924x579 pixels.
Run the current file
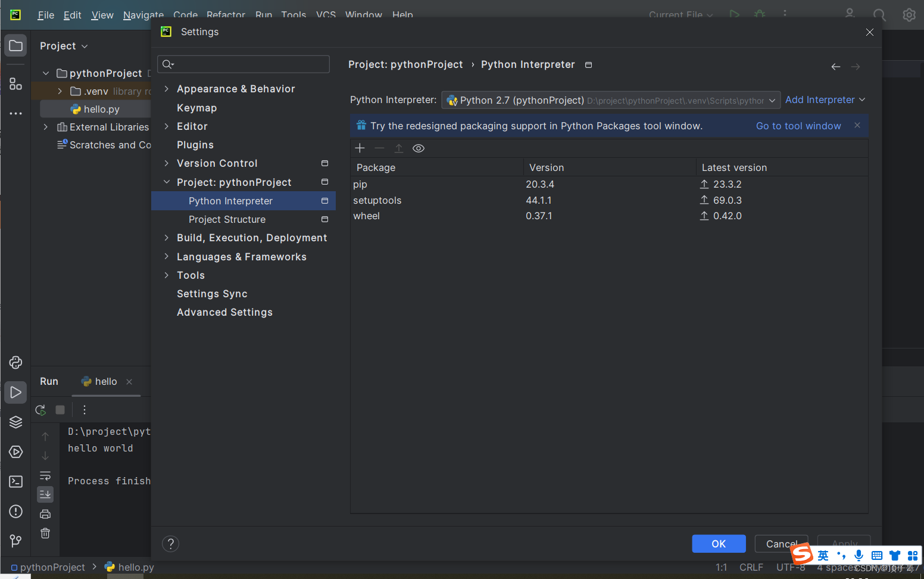[735, 14]
